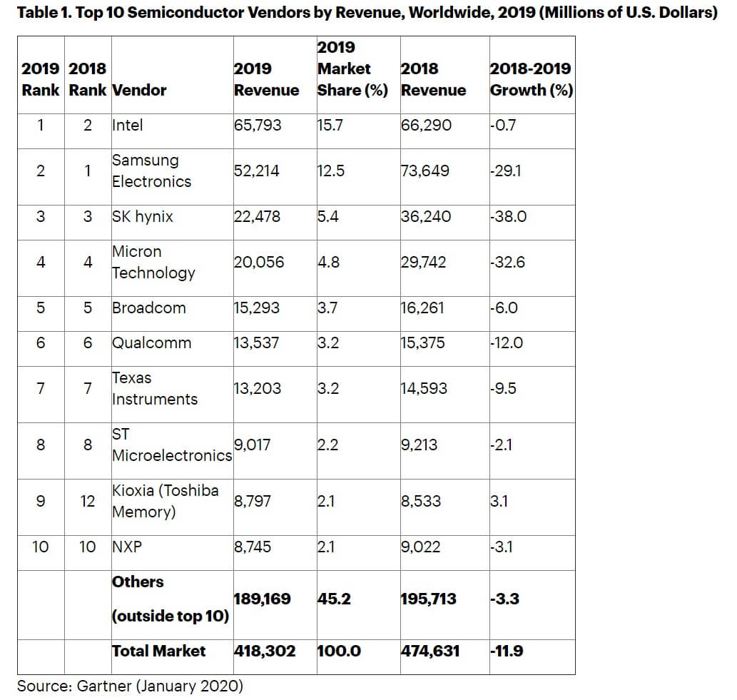The width and height of the screenshot is (737, 700).
Task: Click Others (outside top 10) row label
Action: click(x=170, y=599)
